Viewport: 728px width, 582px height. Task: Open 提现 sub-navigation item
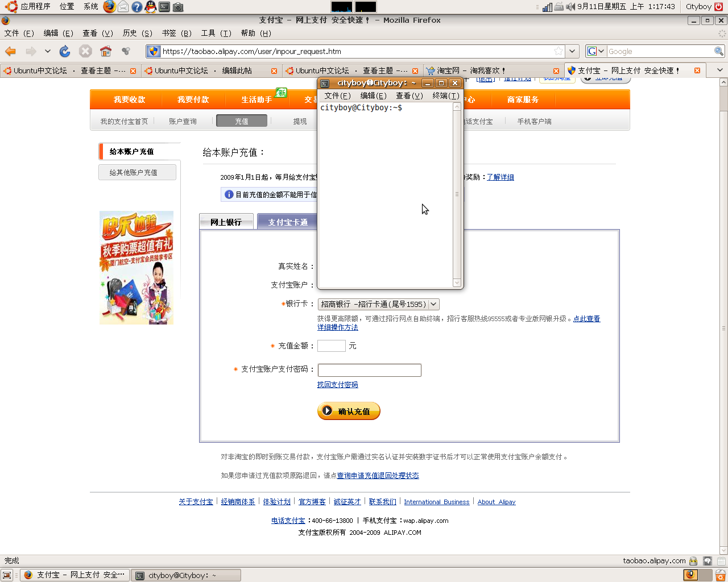[300, 121]
